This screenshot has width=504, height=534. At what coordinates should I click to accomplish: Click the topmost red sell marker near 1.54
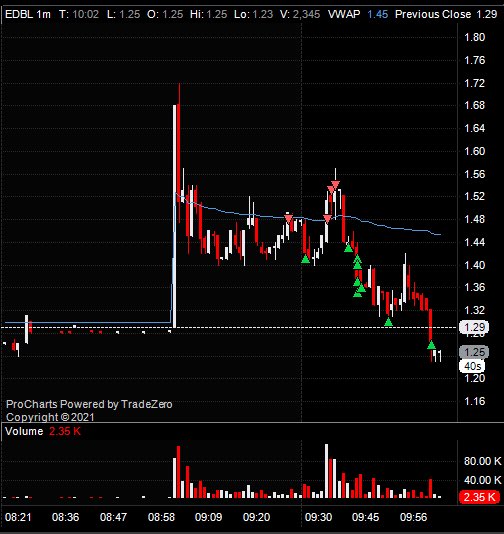click(335, 185)
